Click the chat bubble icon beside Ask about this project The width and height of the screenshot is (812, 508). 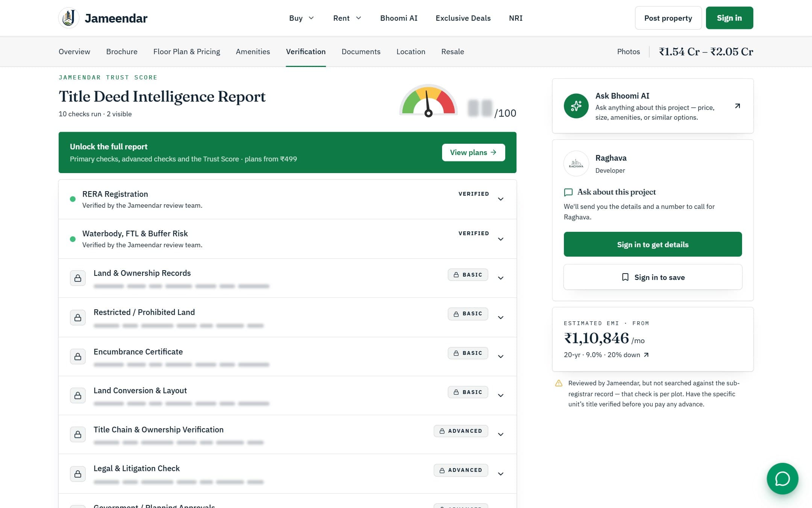568,192
